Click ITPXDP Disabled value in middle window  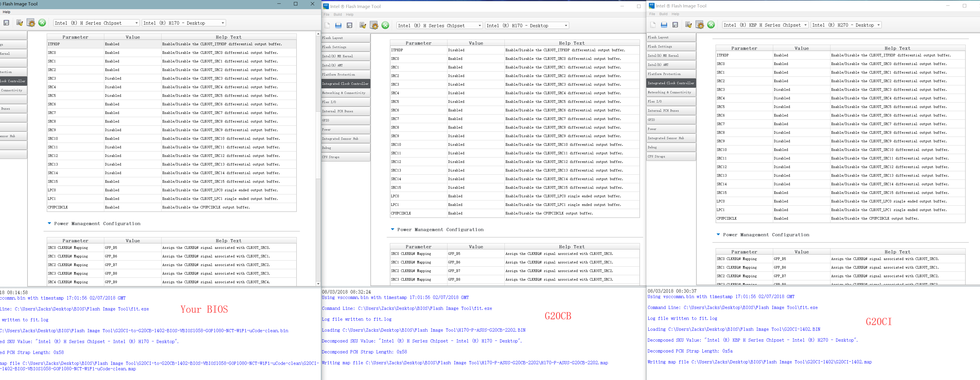pyautogui.click(x=476, y=50)
